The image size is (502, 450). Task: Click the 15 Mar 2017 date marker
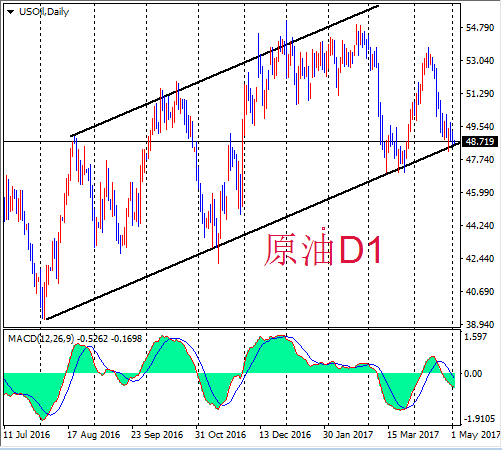click(413, 435)
